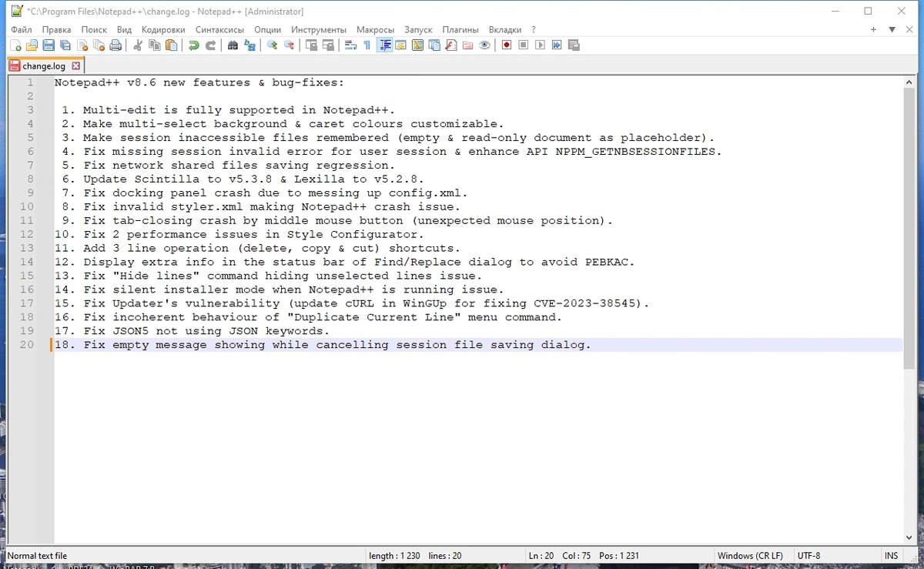Viewport: 924px width, 569px height.
Task: Click the line number 8 in the margin
Action: tap(30, 179)
